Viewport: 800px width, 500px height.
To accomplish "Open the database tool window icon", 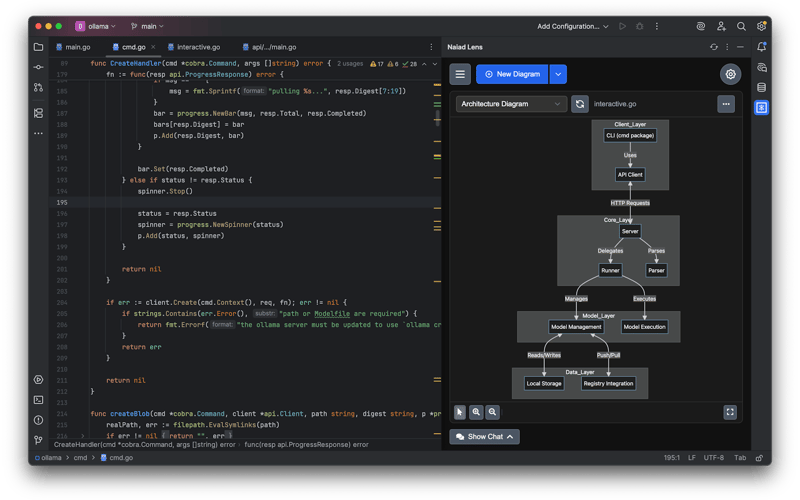I will coord(762,87).
